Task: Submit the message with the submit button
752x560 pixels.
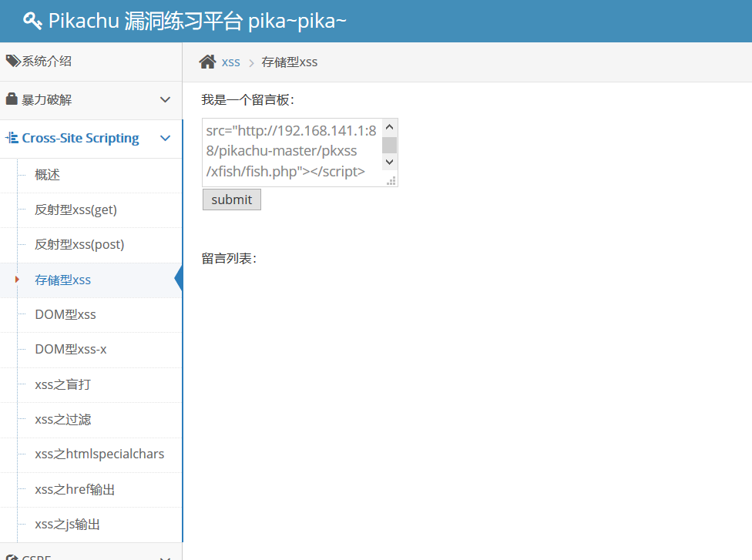Action: point(232,200)
